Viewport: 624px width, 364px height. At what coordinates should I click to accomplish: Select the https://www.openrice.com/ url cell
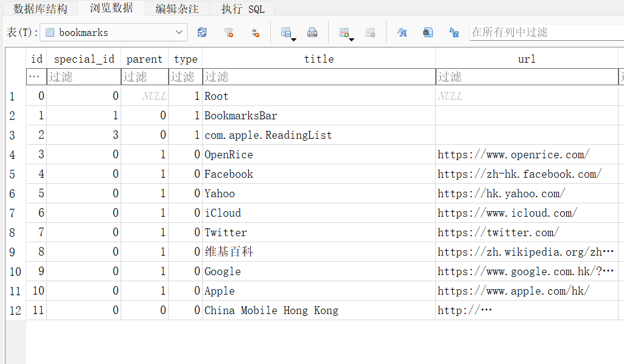tap(527, 155)
